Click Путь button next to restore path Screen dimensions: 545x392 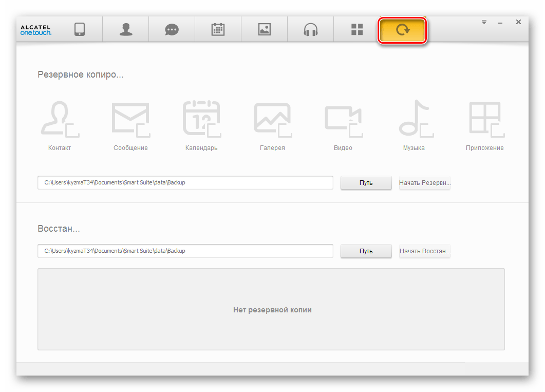point(366,251)
